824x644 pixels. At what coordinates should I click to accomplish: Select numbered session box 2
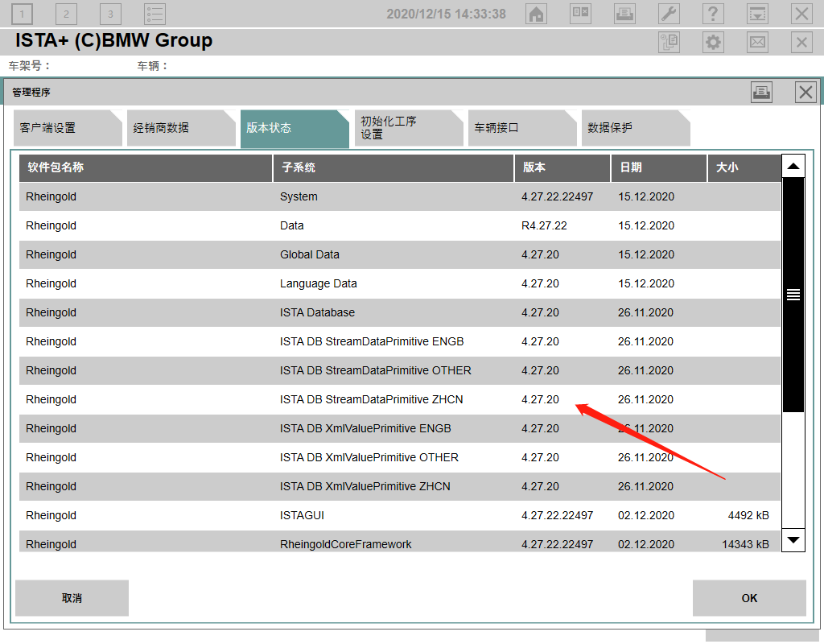coord(66,14)
